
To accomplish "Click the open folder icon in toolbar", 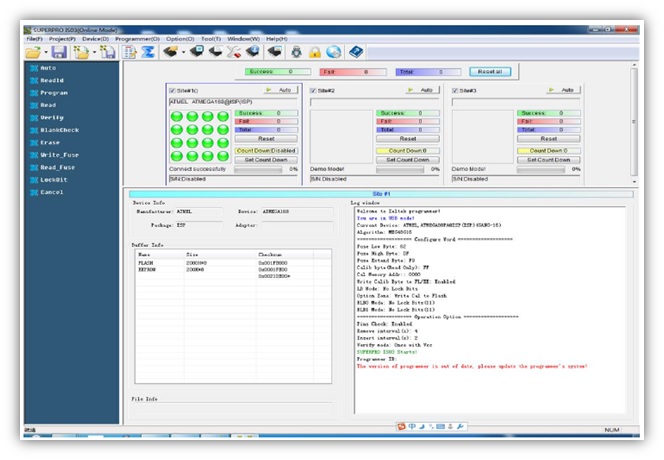I will (33, 52).
